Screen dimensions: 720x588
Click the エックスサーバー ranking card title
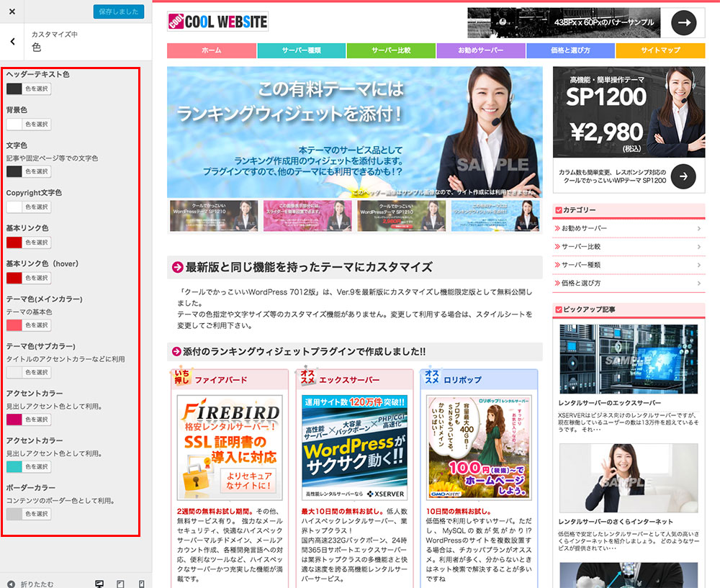click(349, 380)
